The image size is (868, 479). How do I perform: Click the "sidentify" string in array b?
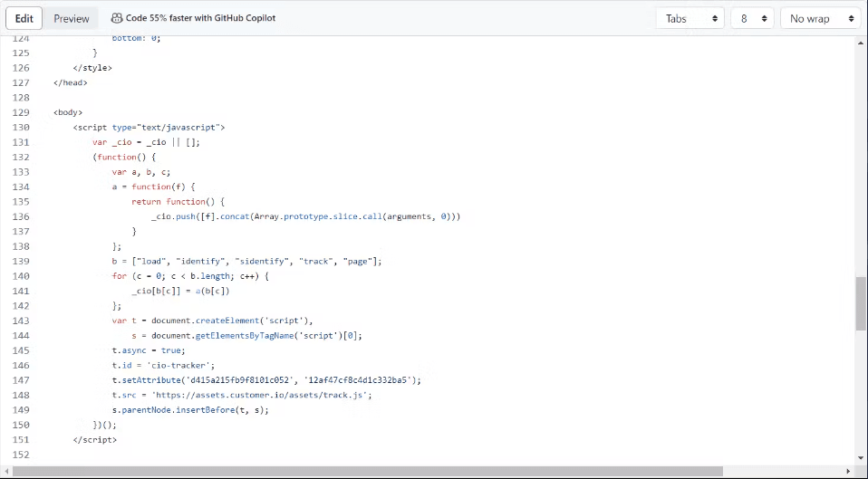(x=262, y=261)
